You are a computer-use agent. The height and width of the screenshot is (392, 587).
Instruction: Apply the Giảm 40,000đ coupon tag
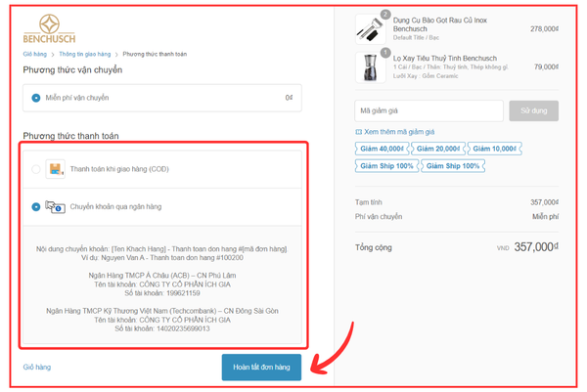383,149
